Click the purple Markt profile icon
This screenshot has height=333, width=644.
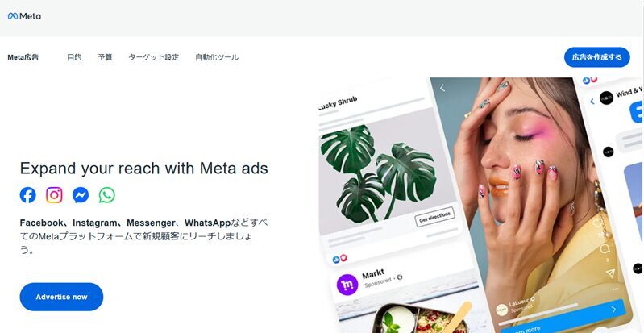coord(347,285)
